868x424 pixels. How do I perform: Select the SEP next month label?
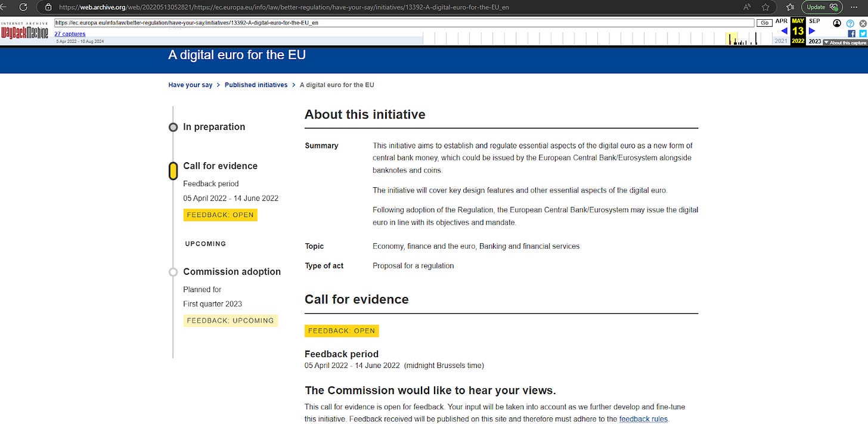(x=814, y=21)
